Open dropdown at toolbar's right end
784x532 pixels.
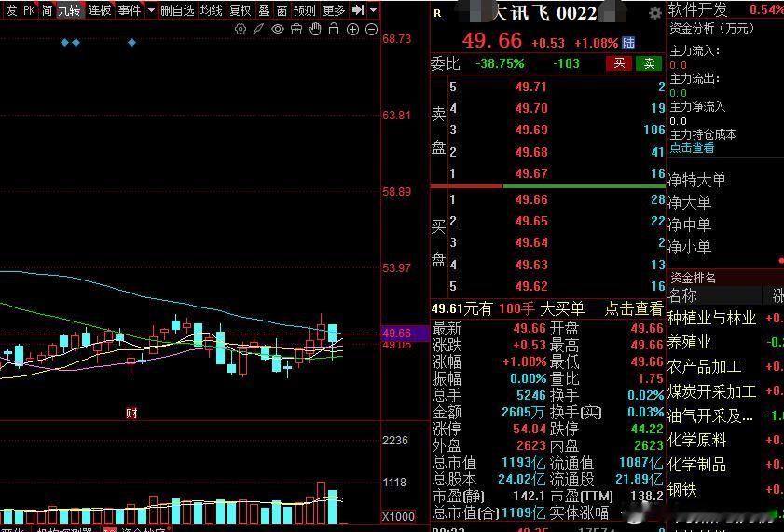(x=374, y=9)
